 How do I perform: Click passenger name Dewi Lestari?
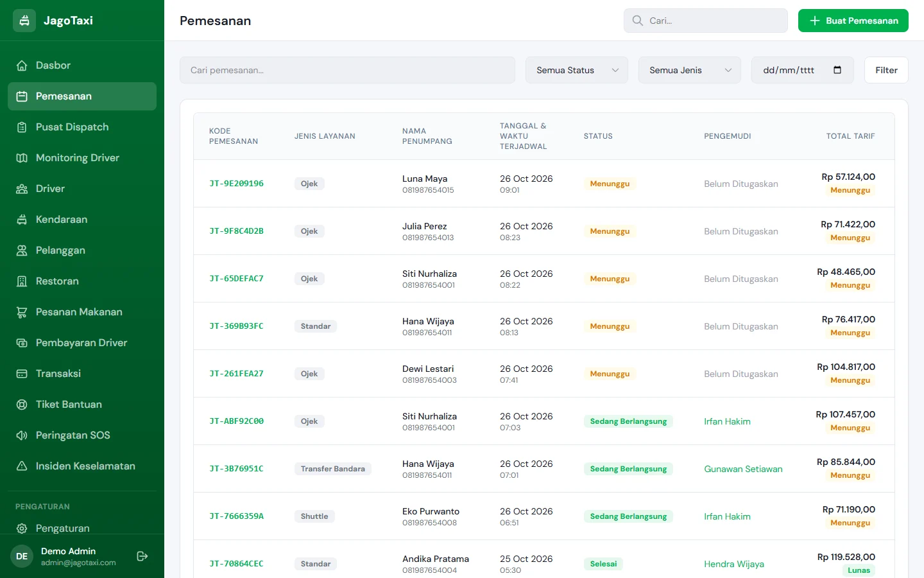(x=428, y=369)
